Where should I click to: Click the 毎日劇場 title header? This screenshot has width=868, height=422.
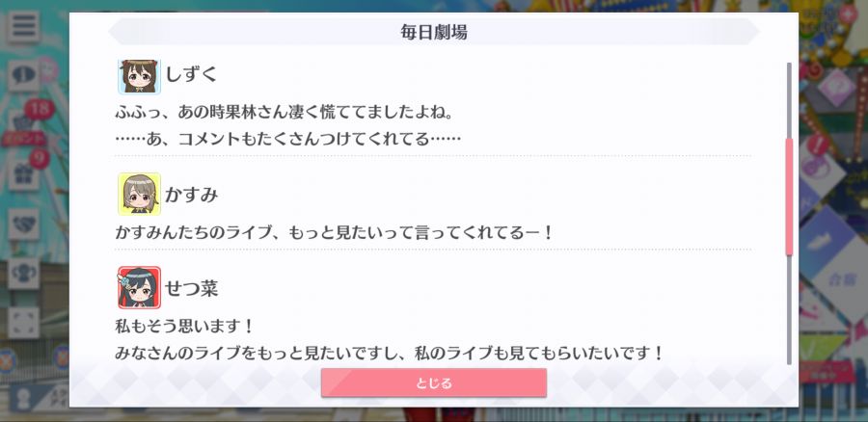[434, 32]
